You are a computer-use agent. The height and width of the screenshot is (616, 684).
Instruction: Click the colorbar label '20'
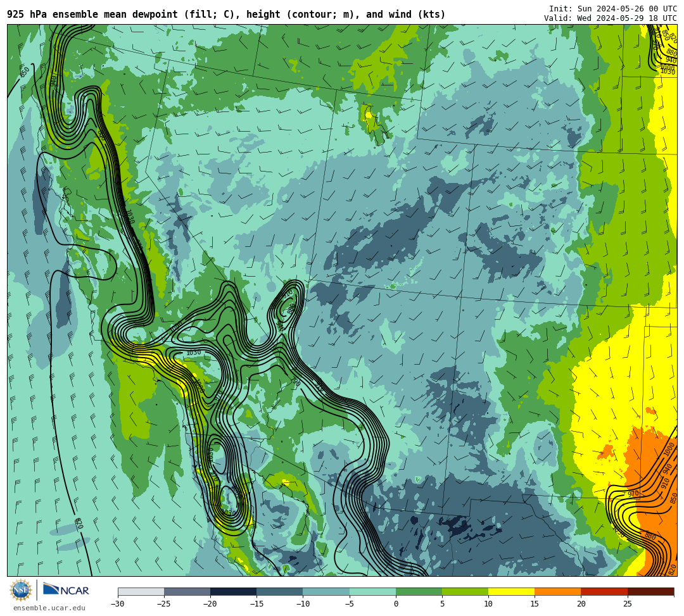[x=581, y=604]
